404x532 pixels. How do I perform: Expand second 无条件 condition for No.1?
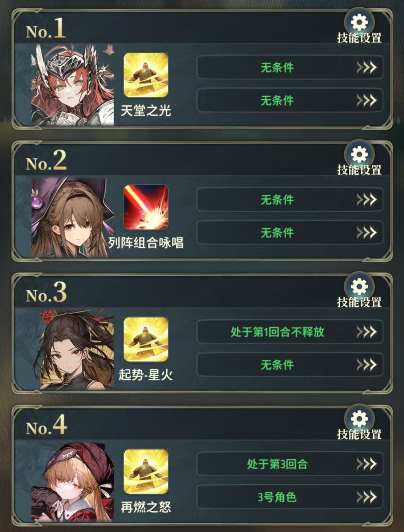[290, 100]
